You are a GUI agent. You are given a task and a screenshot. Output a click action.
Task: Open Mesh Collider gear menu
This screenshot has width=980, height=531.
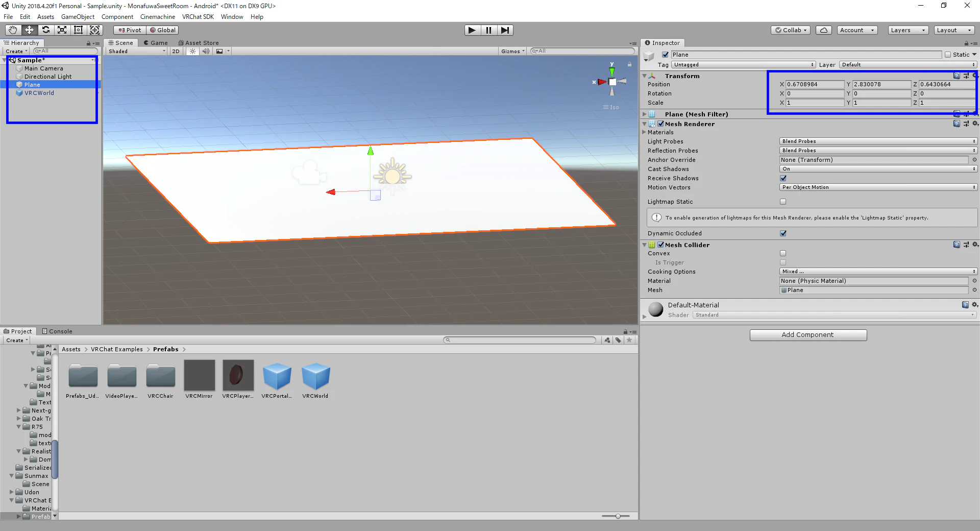coord(975,245)
